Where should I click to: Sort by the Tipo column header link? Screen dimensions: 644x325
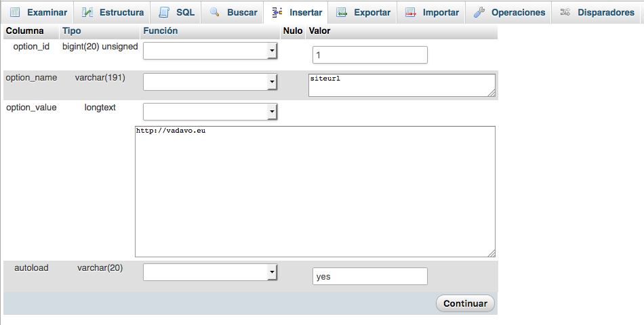click(71, 30)
